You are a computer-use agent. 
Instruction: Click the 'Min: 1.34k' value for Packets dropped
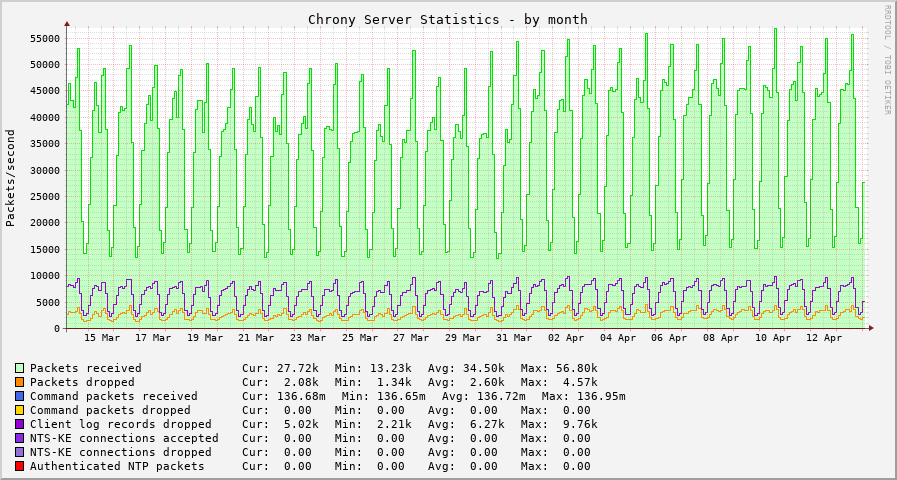tap(373, 382)
